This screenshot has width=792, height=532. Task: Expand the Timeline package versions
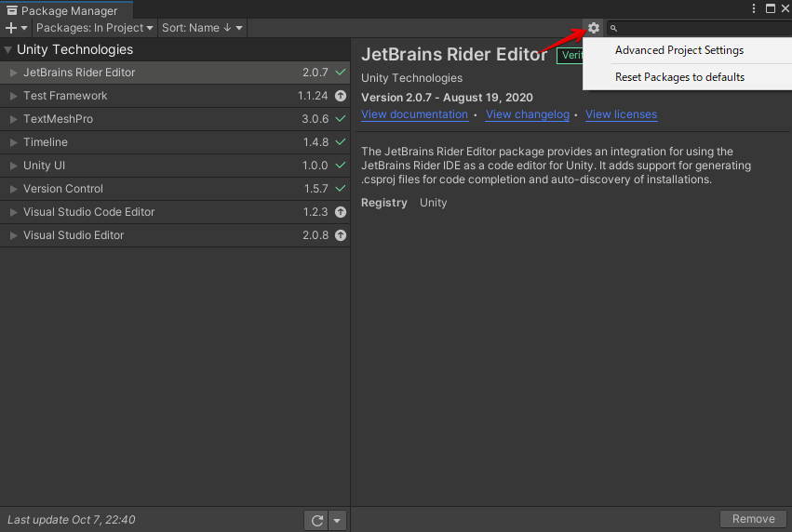14,142
